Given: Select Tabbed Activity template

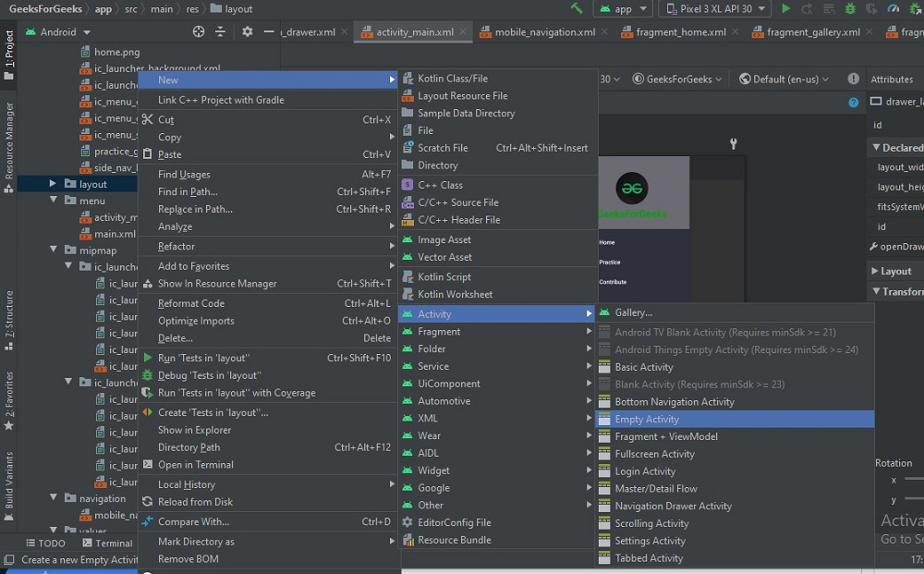Looking at the screenshot, I should pos(735,558).
